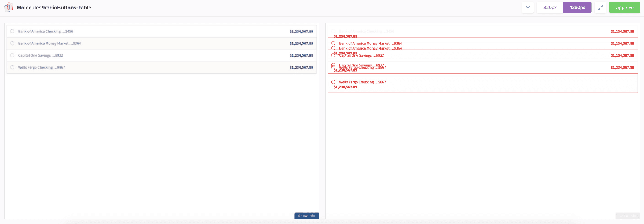Viewport: 644px width, 224px height.
Task: Select the Bank of America Money Market radio
Action: point(12,43)
